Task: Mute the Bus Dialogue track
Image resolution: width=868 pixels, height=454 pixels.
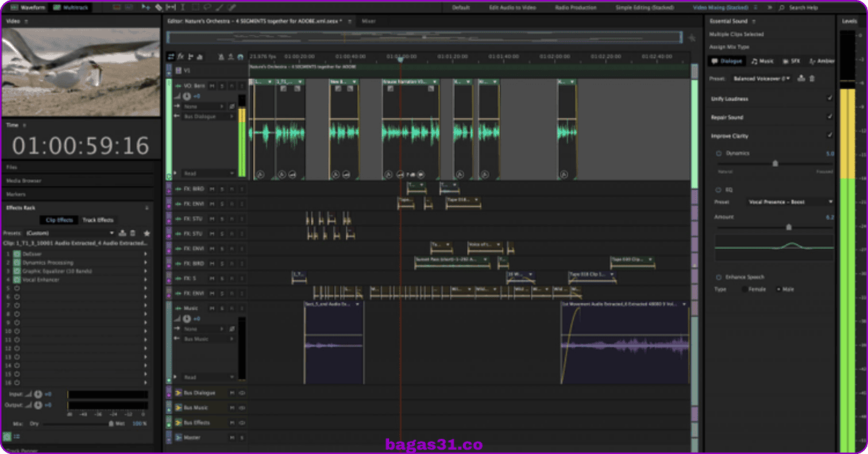Action: [x=232, y=393]
